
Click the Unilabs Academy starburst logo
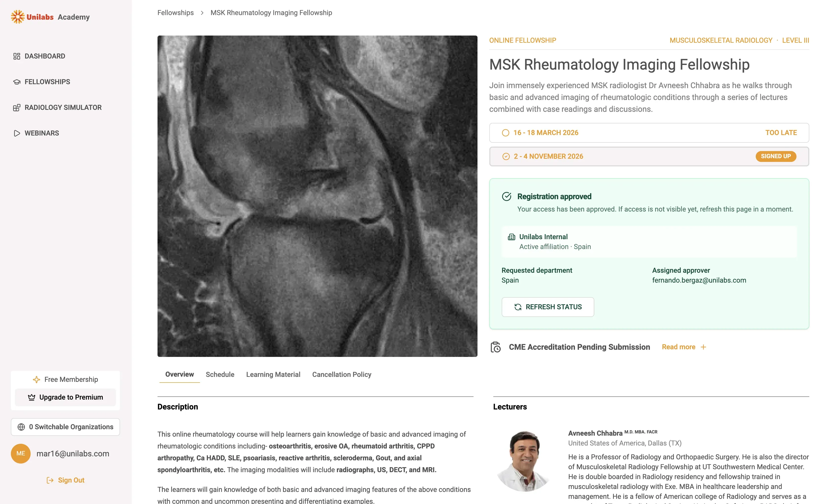(x=17, y=17)
